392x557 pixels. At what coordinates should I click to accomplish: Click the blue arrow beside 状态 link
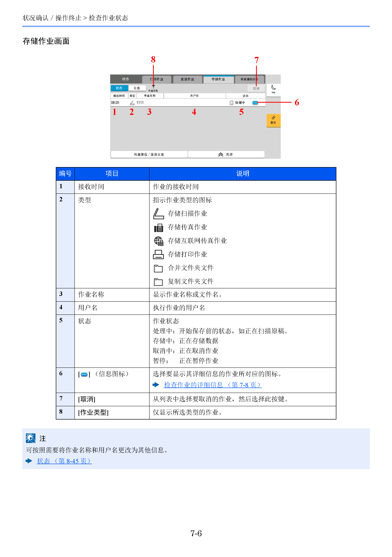(29, 461)
